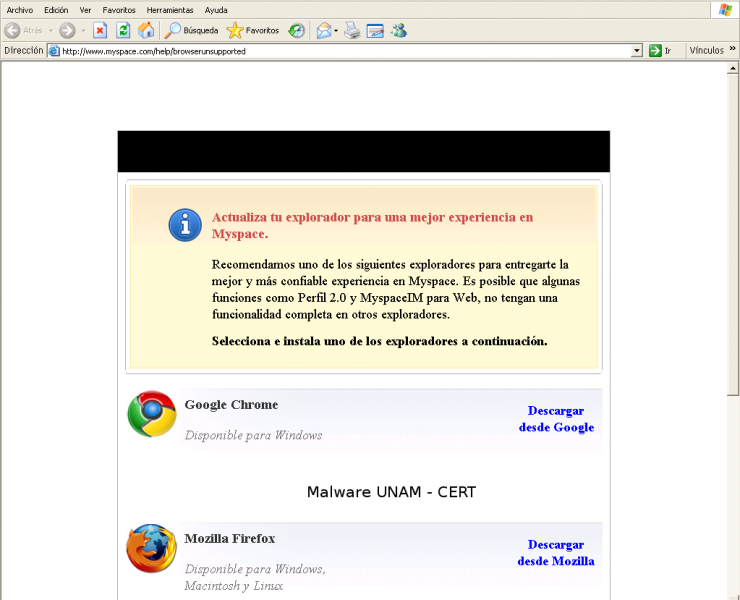Click the page icon in address bar
This screenshot has width=740, height=600.
(x=54, y=51)
